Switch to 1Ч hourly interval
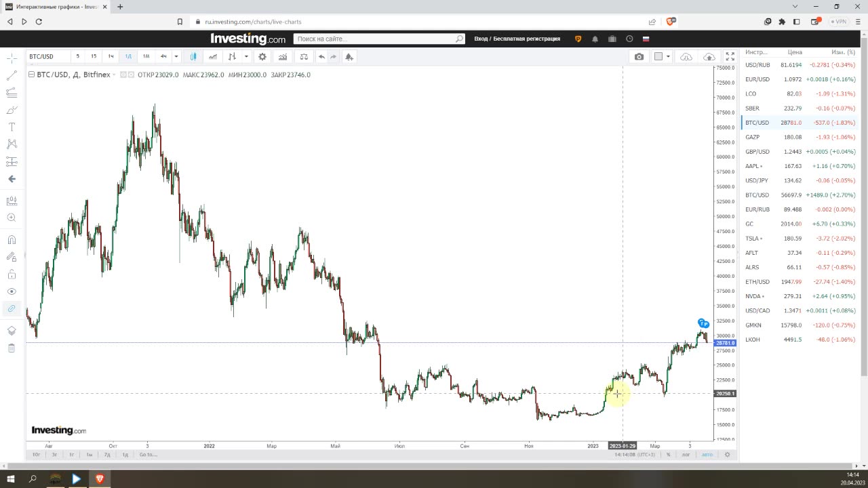The height and width of the screenshot is (488, 868). 111,56
